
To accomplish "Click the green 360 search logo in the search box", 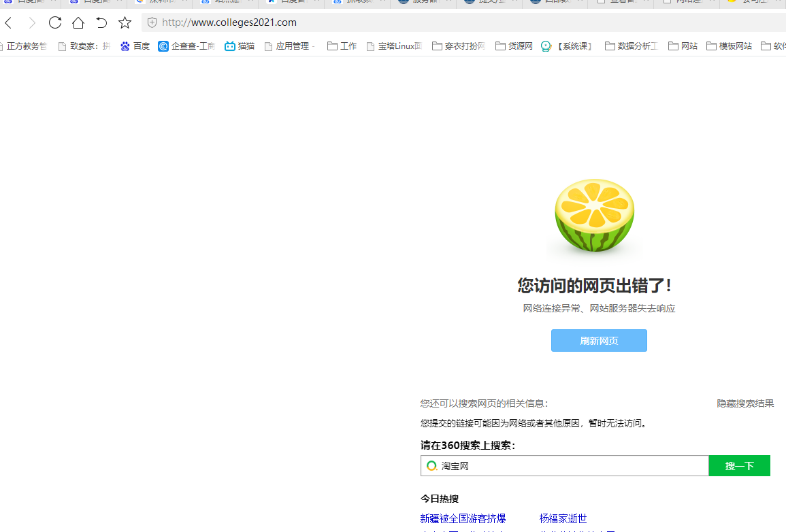I will click(431, 465).
